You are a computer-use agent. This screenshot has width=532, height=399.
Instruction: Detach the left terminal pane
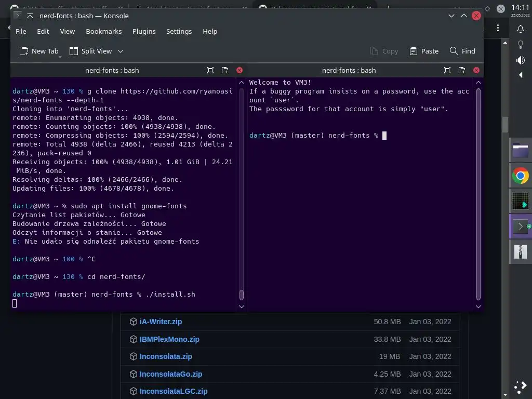[225, 70]
